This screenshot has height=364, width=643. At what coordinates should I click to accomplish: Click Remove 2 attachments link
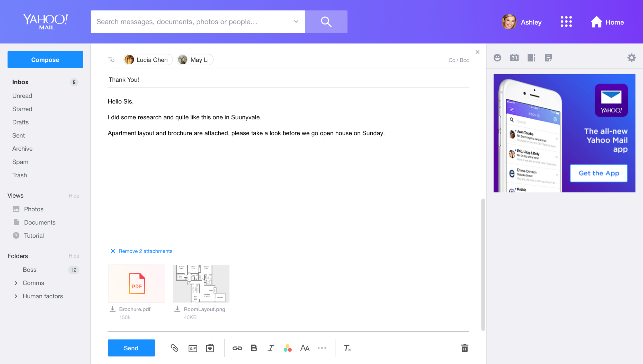click(x=145, y=251)
